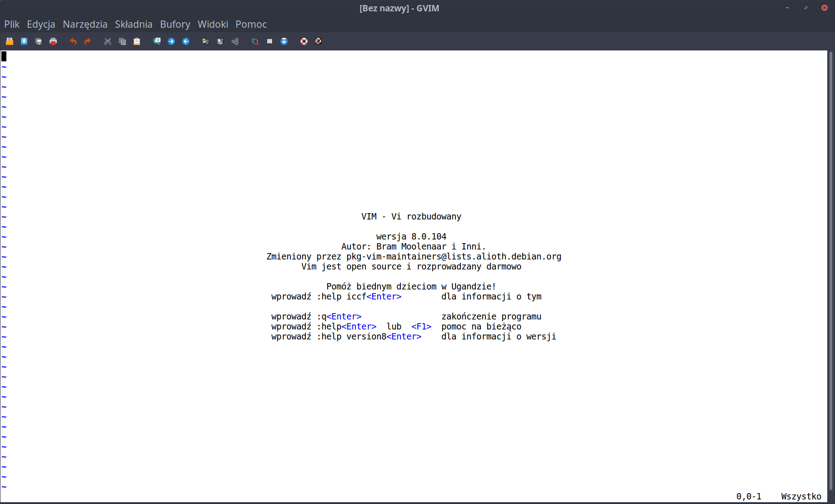Click the 'wersja 8.0.104' text
The width and height of the screenshot is (835, 504).
pyautogui.click(x=411, y=236)
